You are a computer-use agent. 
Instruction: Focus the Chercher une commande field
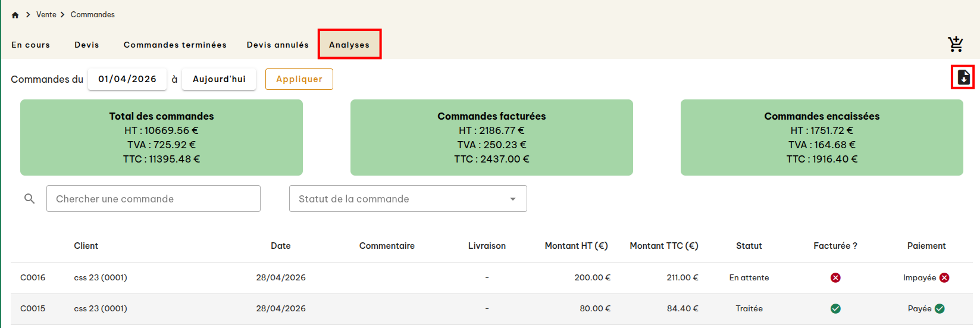click(x=154, y=199)
